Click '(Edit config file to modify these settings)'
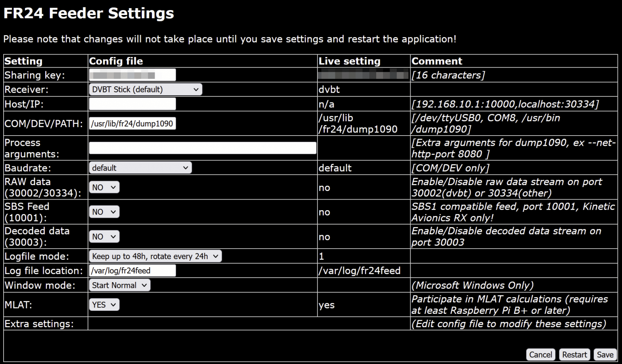 pyautogui.click(x=509, y=324)
